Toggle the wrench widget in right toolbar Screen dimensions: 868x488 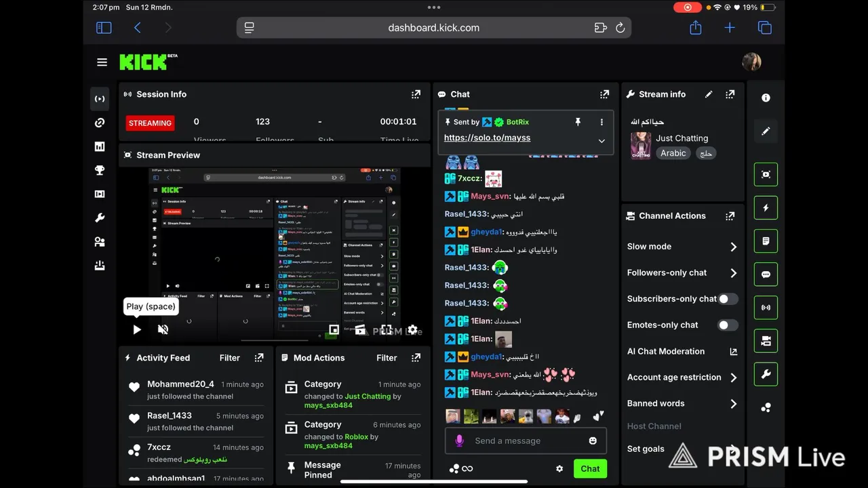point(766,374)
